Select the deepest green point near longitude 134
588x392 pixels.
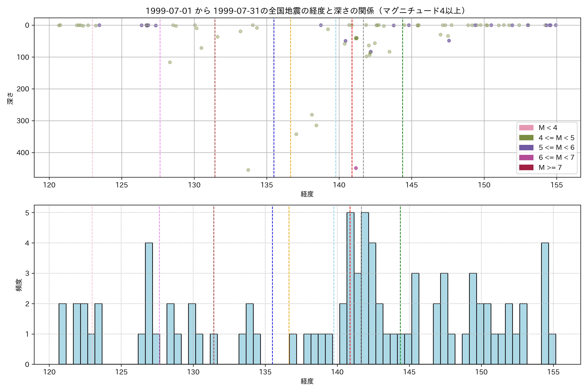[x=248, y=170]
